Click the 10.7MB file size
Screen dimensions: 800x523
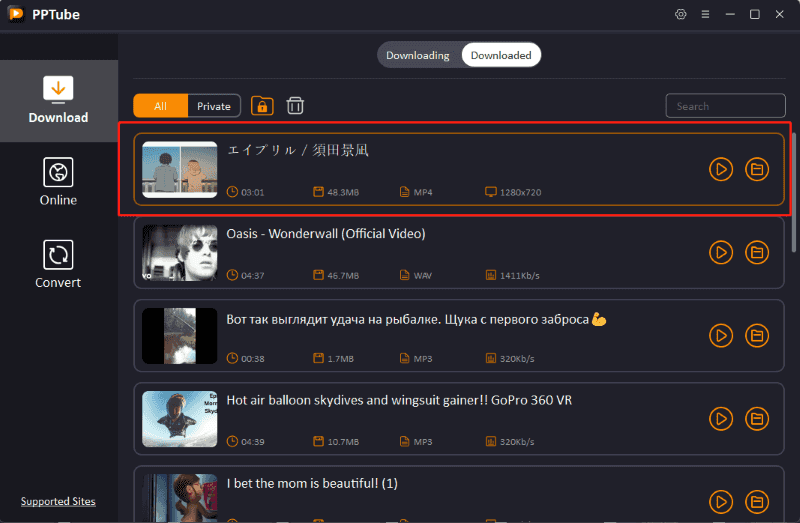pyautogui.click(x=343, y=442)
